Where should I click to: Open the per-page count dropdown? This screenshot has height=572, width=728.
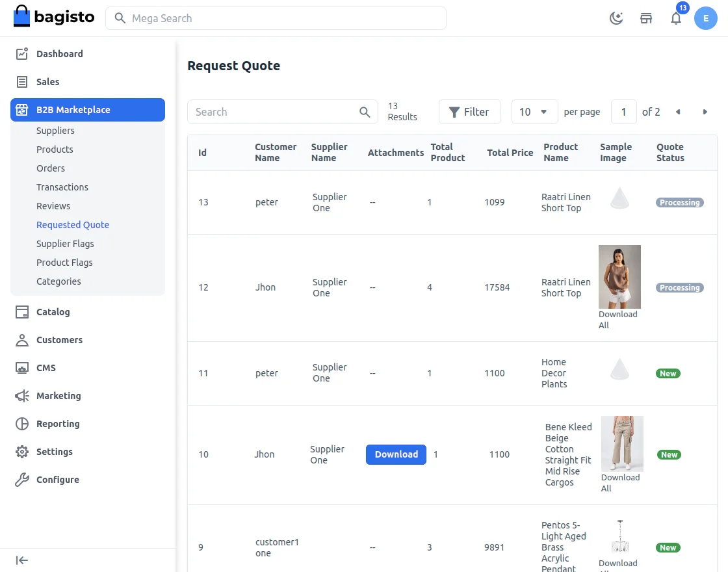click(x=534, y=112)
